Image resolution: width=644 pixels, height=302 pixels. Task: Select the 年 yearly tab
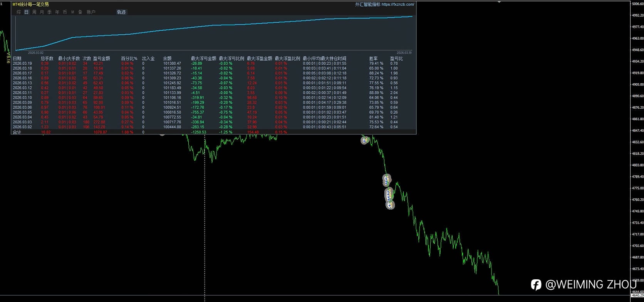[57, 12]
